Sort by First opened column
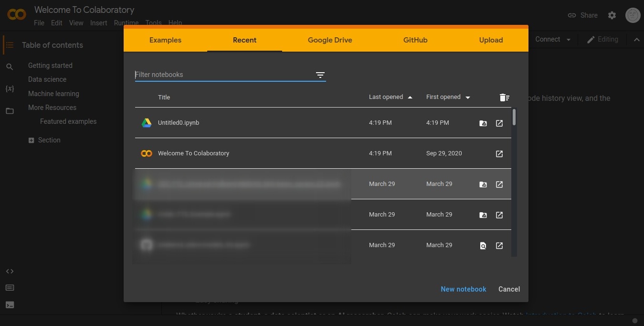This screenshot has width=644, height=326. 448,97
